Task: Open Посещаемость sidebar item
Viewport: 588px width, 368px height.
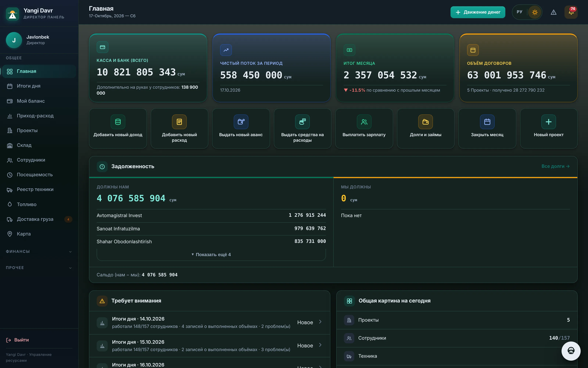Action: pos(39,175)
